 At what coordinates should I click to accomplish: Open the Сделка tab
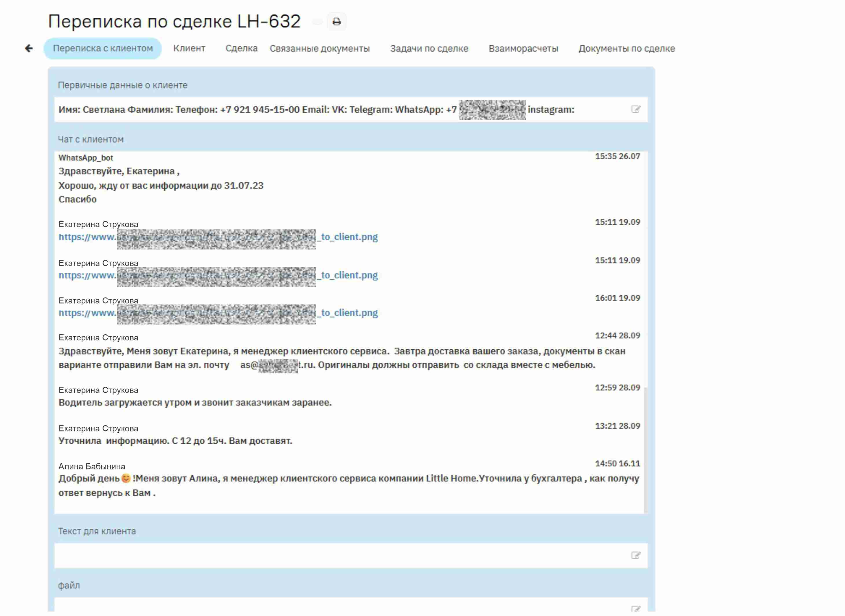241,49
